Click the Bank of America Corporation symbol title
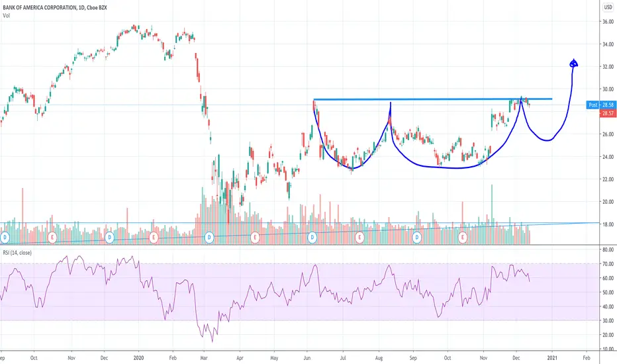This screenshot has height=364, width=617. [x=39, y=7]
